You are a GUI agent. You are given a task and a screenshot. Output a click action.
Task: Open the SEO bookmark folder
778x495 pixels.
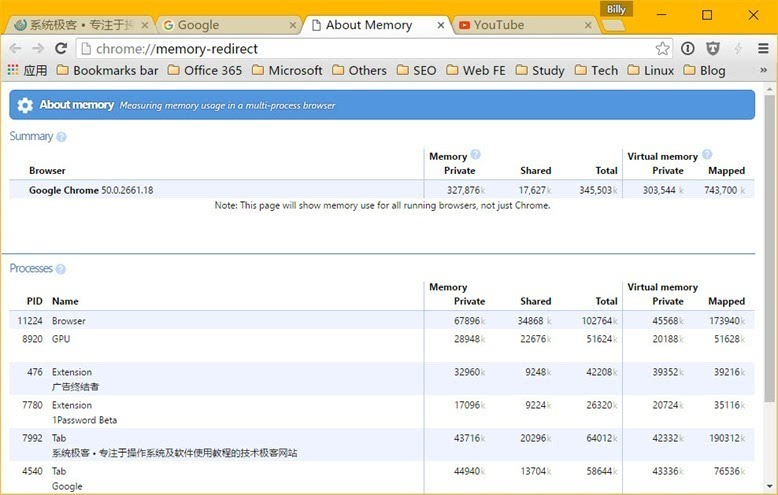click(417, 70)
